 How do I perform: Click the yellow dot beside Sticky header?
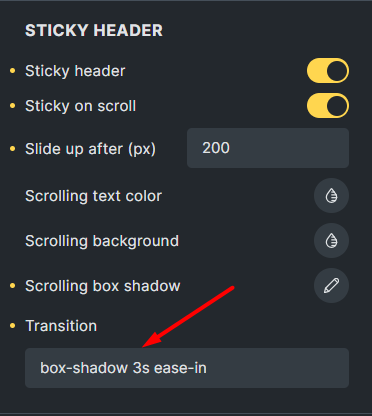coord(13,71)
